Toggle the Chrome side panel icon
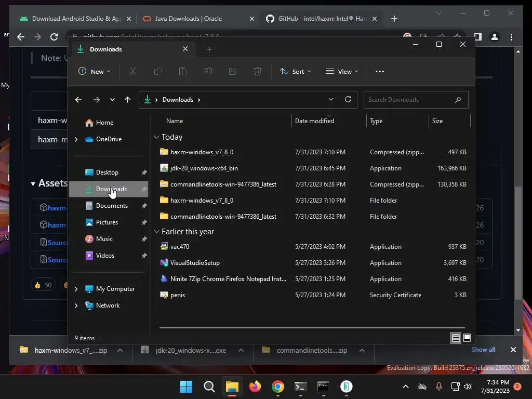 pos(478,37)
